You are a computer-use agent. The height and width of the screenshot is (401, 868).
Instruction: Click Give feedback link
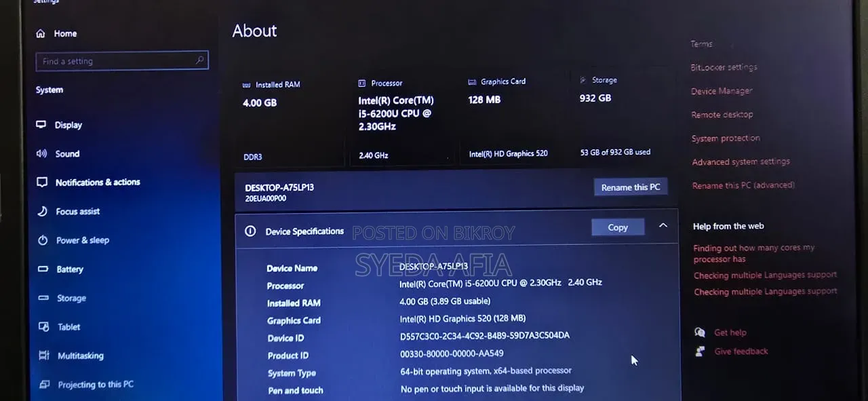point(741,351)
